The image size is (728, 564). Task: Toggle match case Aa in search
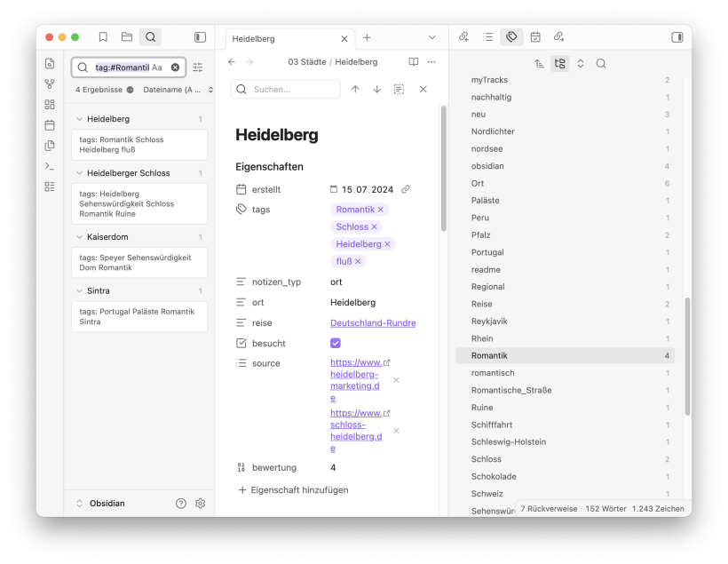[x=157, y=68]
